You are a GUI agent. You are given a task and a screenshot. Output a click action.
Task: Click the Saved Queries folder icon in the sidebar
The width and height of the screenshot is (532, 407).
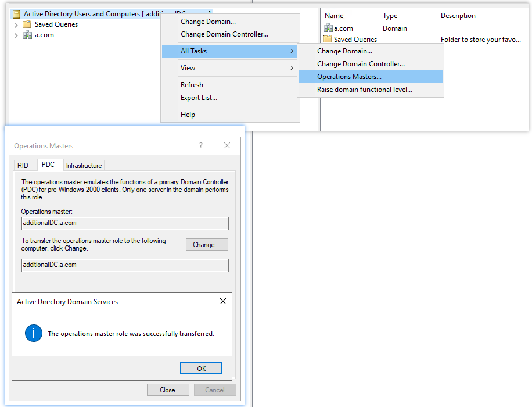(x=26, y=24)
